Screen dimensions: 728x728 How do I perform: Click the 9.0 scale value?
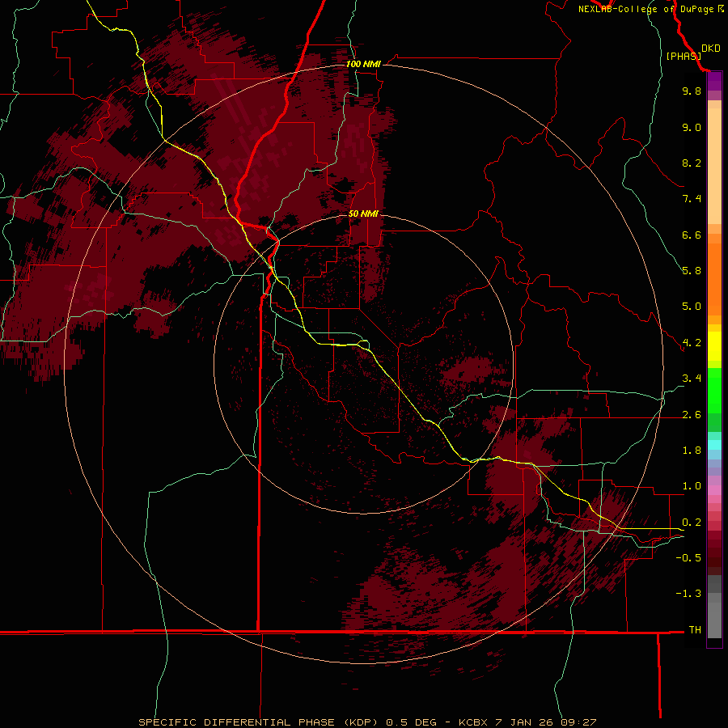(692, 127)
